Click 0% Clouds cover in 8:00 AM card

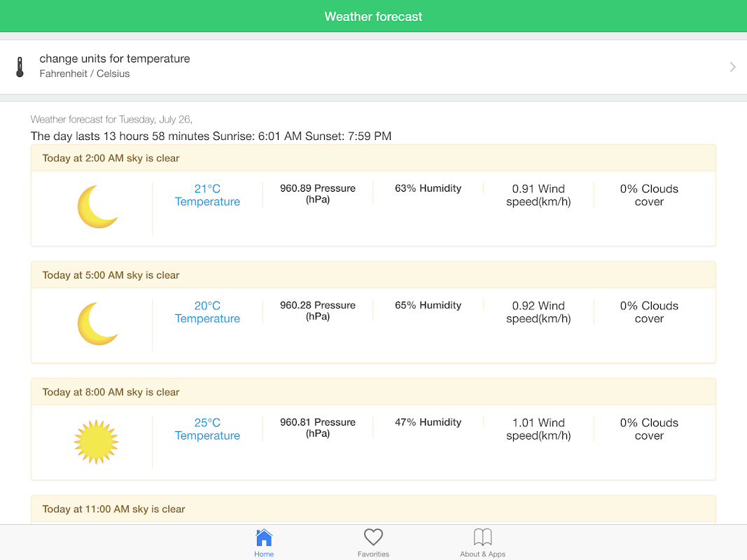[x=649, y=429]
